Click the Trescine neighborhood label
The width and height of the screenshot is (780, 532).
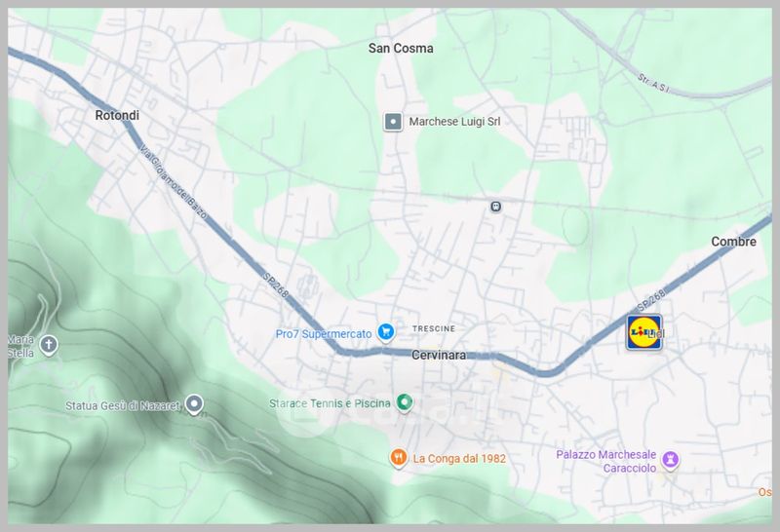pos(434,328)
